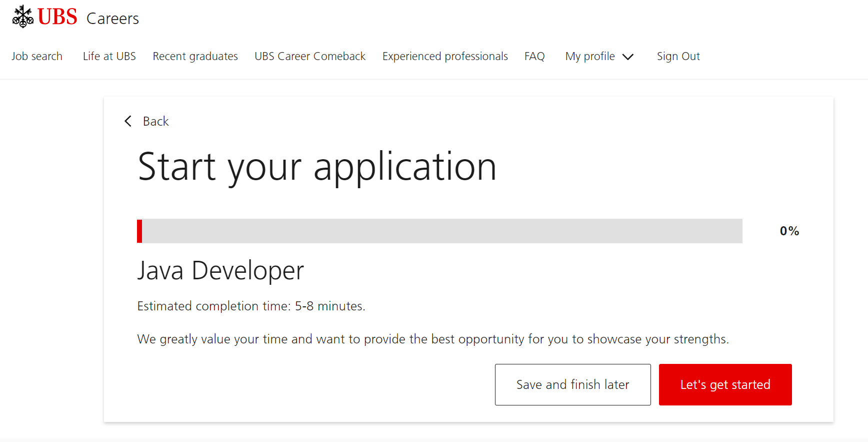
Task: Open Recent graduates section
Action: [x=195, y=56]
